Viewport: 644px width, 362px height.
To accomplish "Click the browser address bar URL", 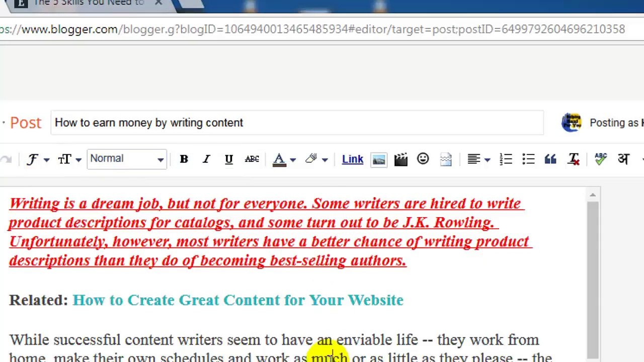I will 312,29.
